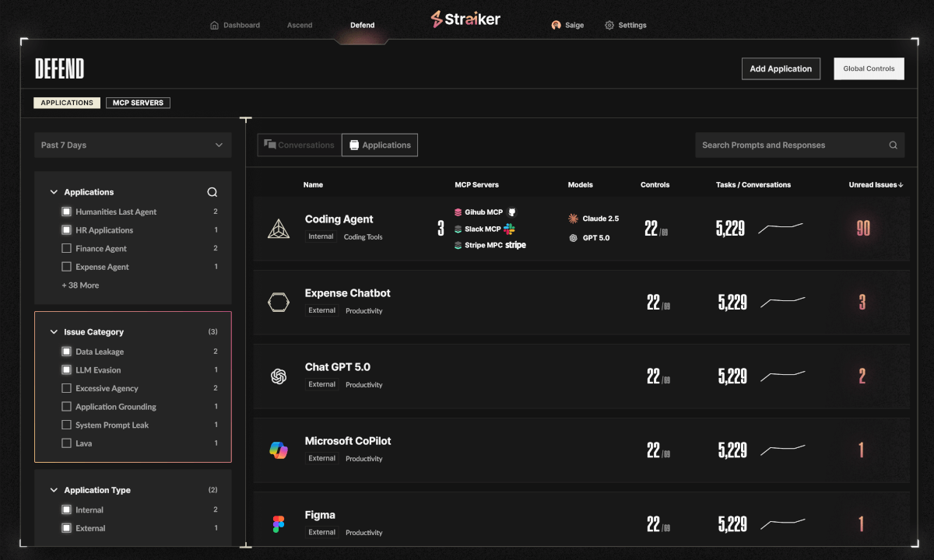Click Coding Agent's Internal tag

(x=321, y=236)
